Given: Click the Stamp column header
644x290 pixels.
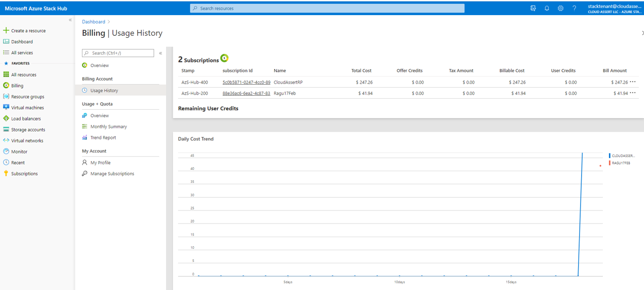Looking at the screenshot, I should tap(188, 70).
